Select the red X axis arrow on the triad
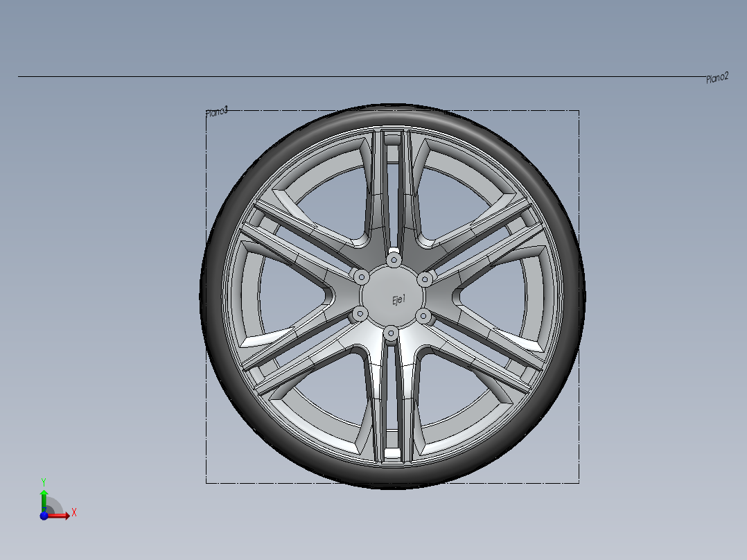The image size is (747, 560). (59, 515)
